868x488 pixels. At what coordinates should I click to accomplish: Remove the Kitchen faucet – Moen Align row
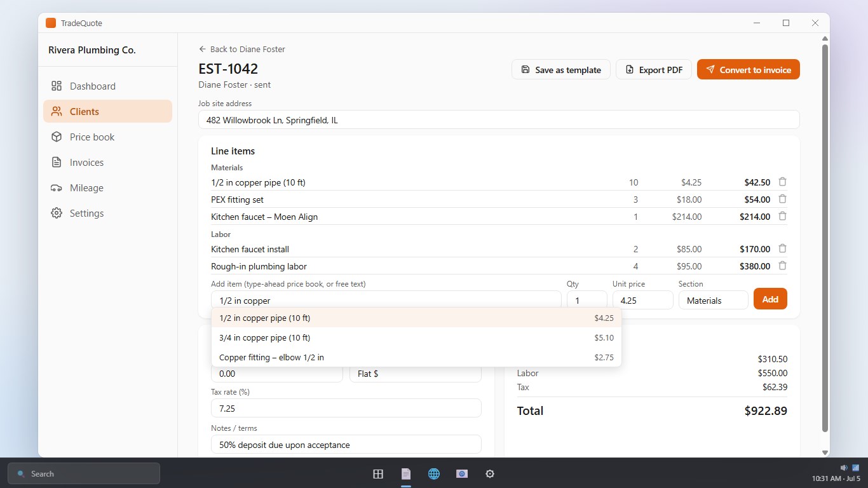(782, 216)
